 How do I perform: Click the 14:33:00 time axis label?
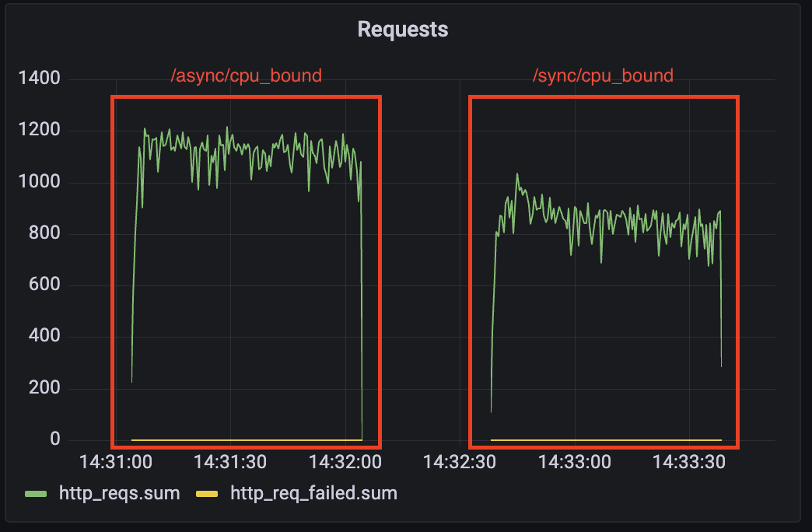[x=574, y=462]
